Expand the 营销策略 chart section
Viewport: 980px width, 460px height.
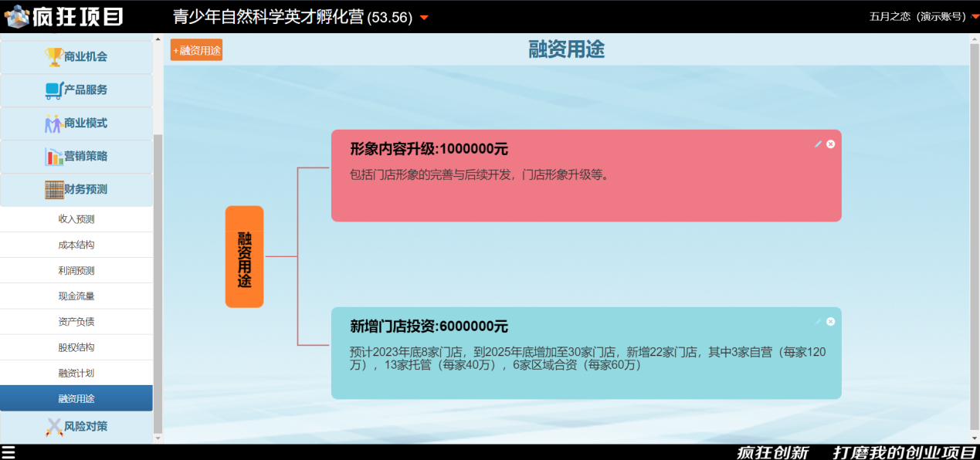pos(76,157)
